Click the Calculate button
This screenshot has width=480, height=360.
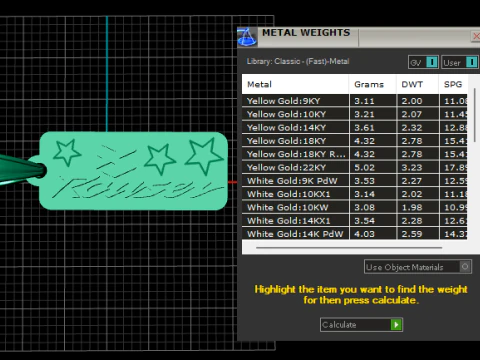click(x=361, y=325)
